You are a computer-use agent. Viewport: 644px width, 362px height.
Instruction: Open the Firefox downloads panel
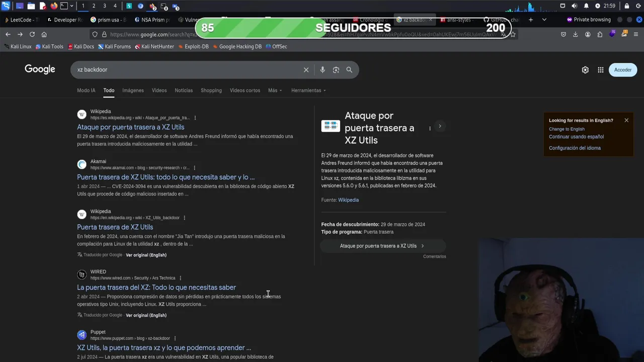pos(576,34)
